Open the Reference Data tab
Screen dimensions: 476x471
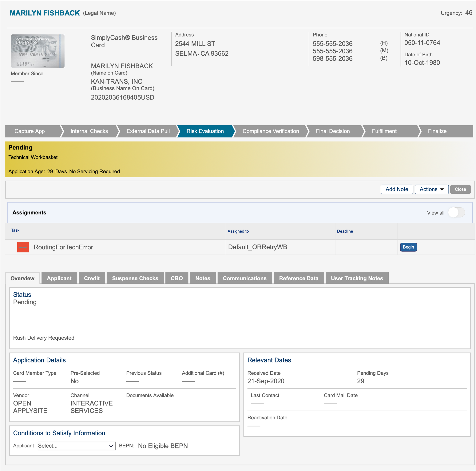click(299, 278)
